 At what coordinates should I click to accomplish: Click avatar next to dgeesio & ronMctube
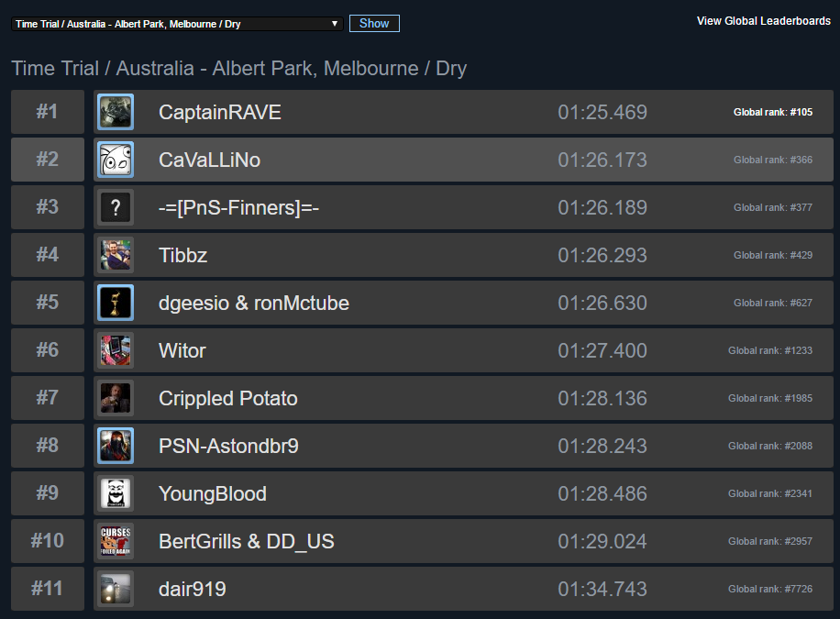coord(116,303)
